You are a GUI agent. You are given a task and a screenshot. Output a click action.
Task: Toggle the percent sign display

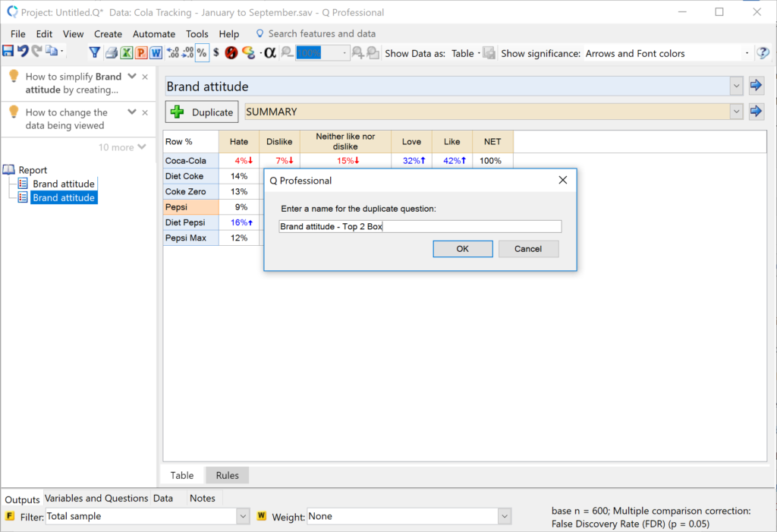(202, 52)
